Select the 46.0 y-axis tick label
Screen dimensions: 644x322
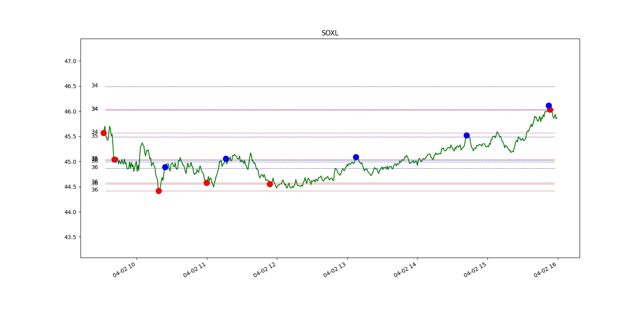(70, 111)
